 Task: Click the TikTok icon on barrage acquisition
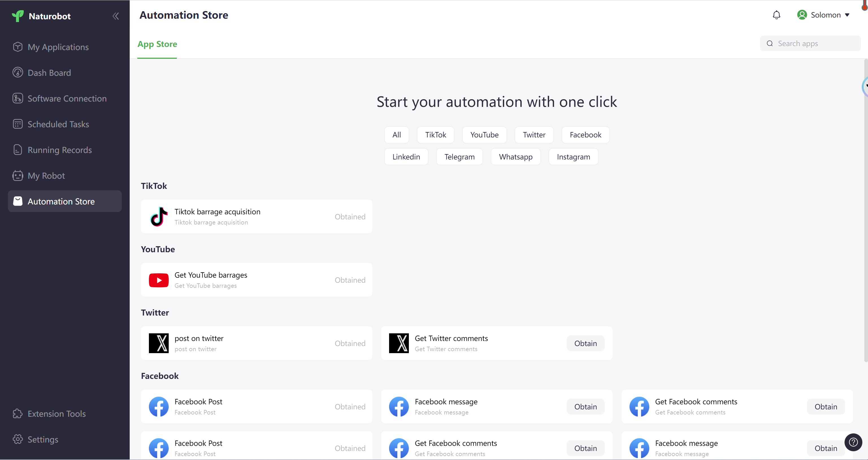coord(159,217)
